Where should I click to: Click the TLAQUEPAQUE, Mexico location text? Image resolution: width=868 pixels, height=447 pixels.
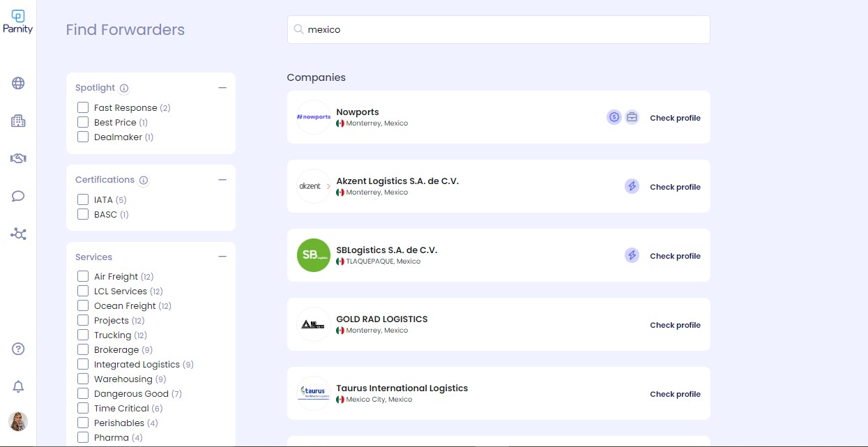[383, 262]
